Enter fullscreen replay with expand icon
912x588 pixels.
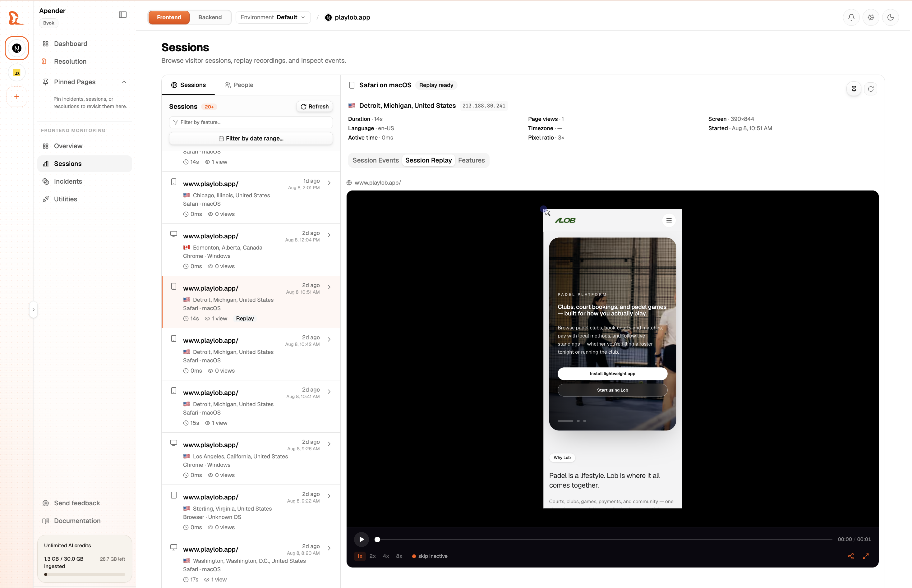[x=866, y=556]
